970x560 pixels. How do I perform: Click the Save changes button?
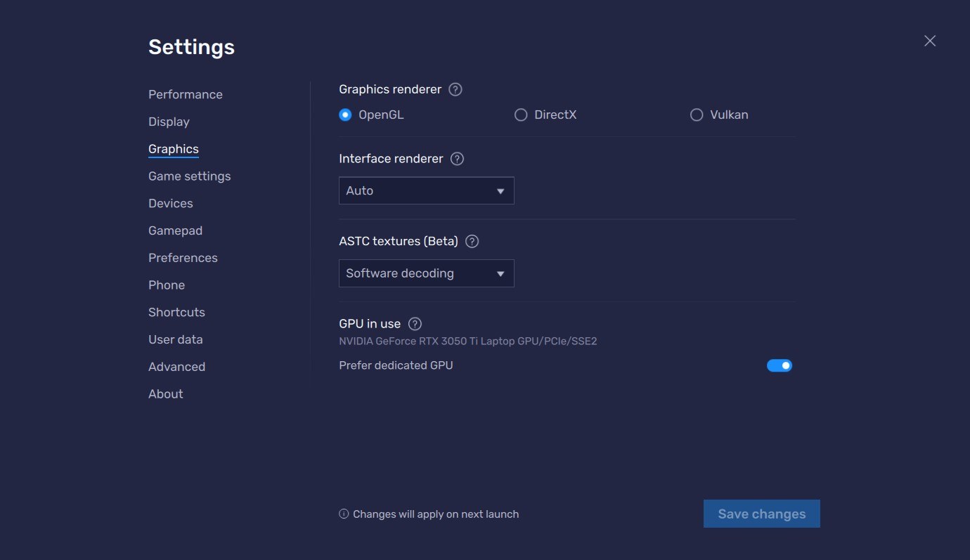(761, 514)
